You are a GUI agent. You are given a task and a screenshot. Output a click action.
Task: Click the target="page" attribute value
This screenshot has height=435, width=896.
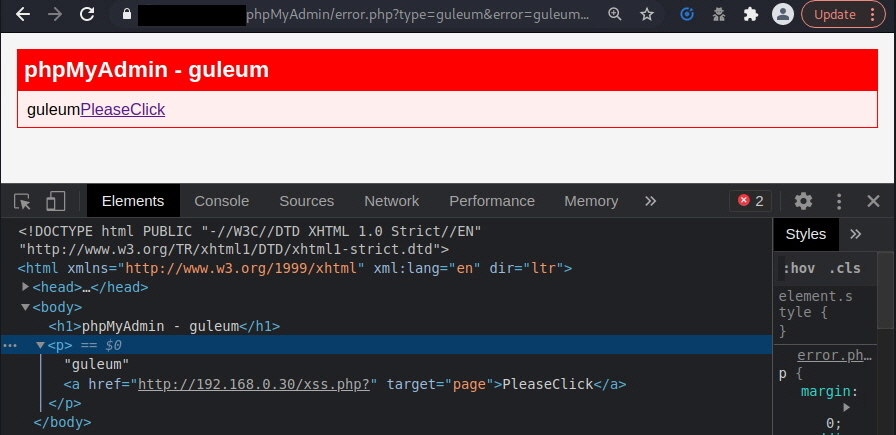tap(470, 384)
